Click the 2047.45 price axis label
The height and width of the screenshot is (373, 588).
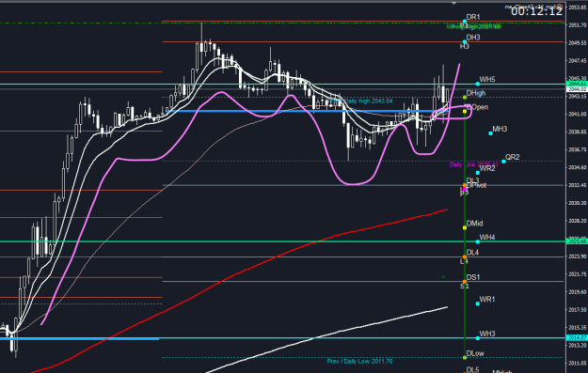(578, 61)
